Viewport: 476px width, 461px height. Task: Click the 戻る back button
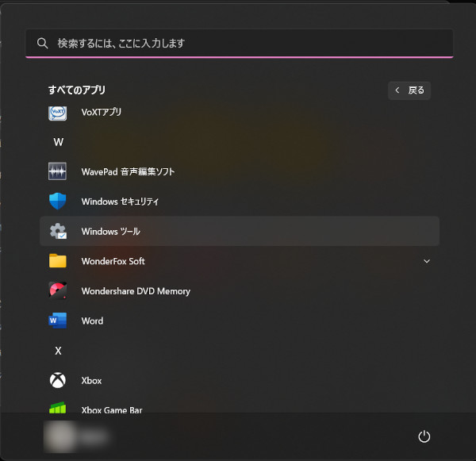(409, 90)
